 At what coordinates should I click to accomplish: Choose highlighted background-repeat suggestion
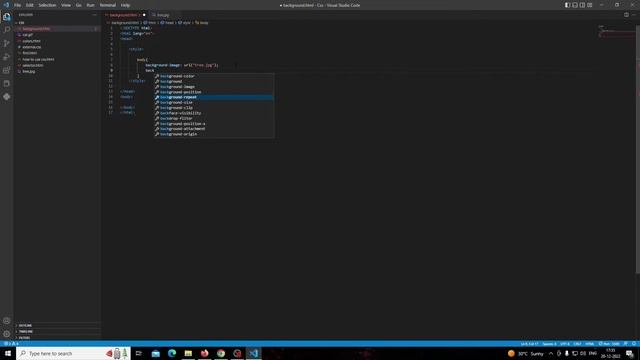(x=213, y=97)
